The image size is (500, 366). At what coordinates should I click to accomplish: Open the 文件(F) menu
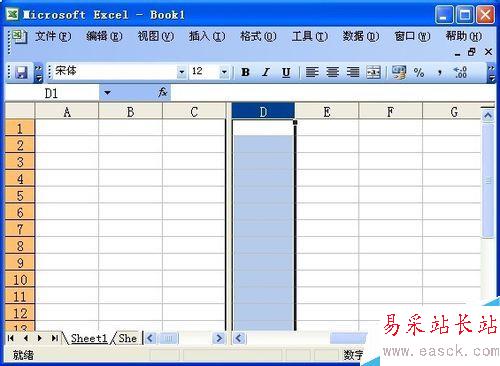point(53,36)
